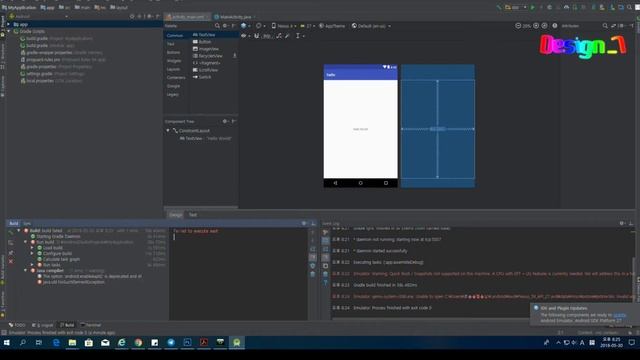
Task: Click the infer constraints wand icon
Action: pos(287,36)
